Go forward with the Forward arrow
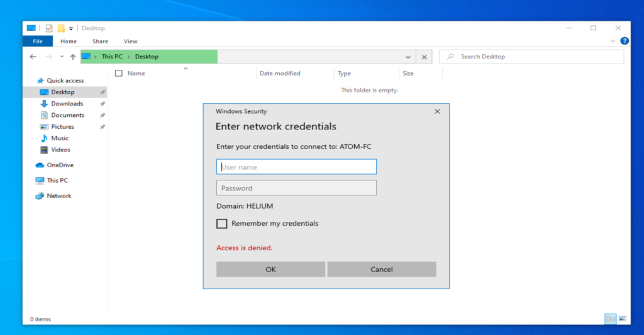The image size is (644, 335). tap(48, 57)
